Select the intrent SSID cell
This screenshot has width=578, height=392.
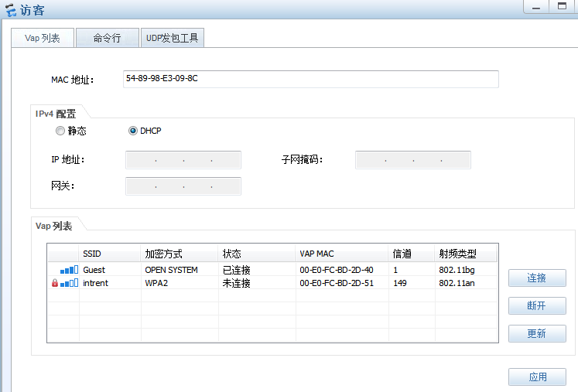(109, 283)
